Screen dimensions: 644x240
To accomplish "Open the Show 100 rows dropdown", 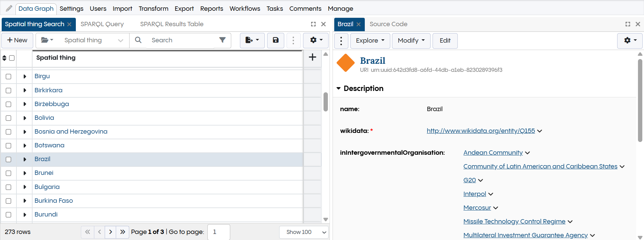I will point(303,232).
